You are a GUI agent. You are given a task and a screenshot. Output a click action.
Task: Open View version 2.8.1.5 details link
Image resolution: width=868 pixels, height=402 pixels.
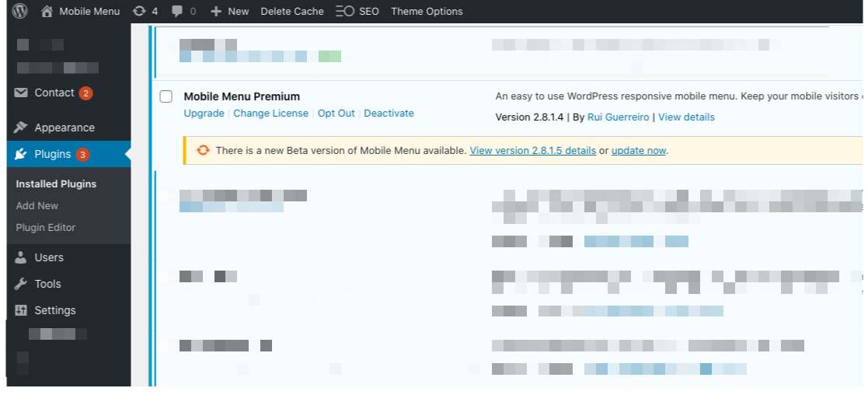coord(532,151)
